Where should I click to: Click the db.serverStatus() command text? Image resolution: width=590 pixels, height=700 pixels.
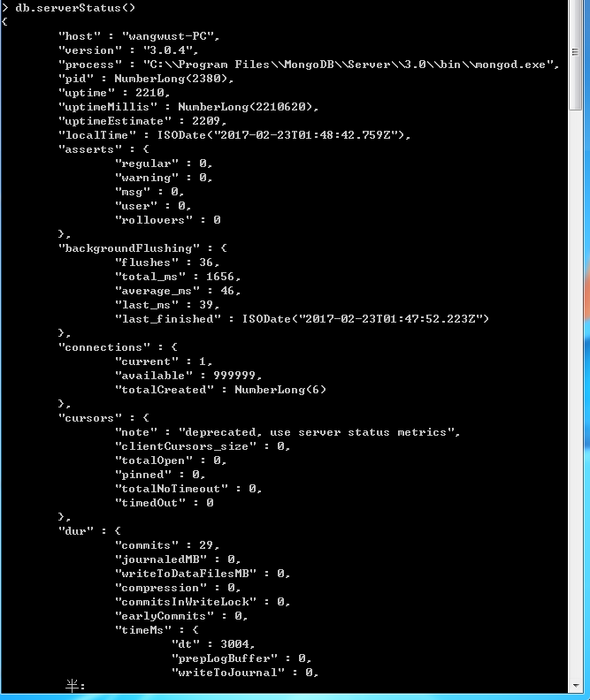pyautogui.click(x=75, y=8)
